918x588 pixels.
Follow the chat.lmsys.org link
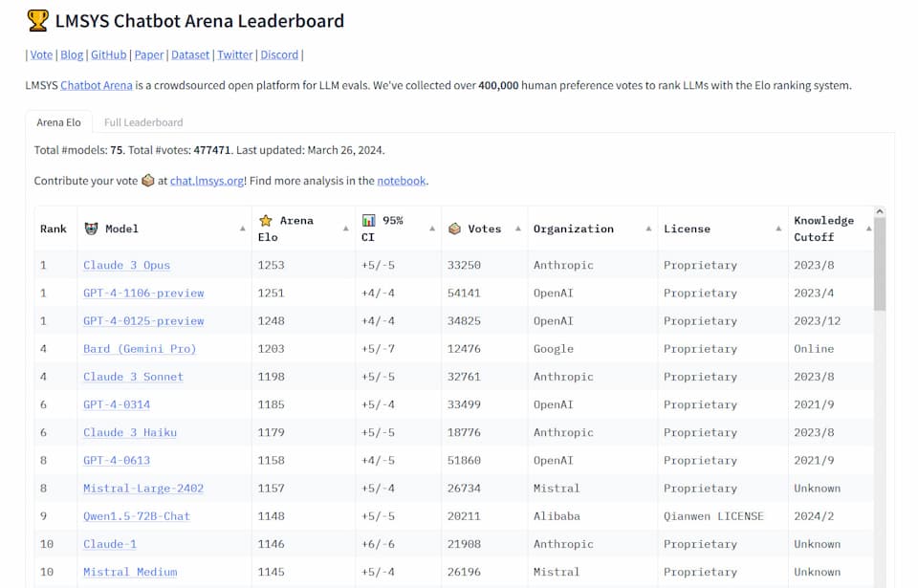(207, 181)
